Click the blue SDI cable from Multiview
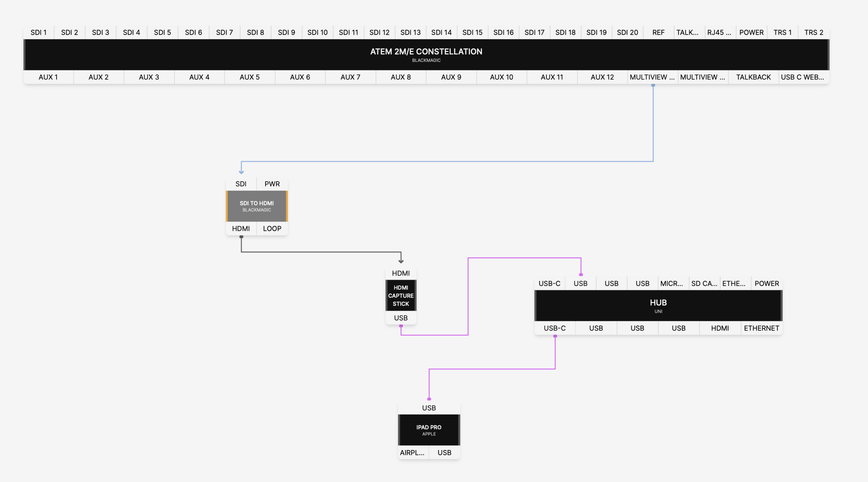868x482 pixels. [x=438, y=161]
